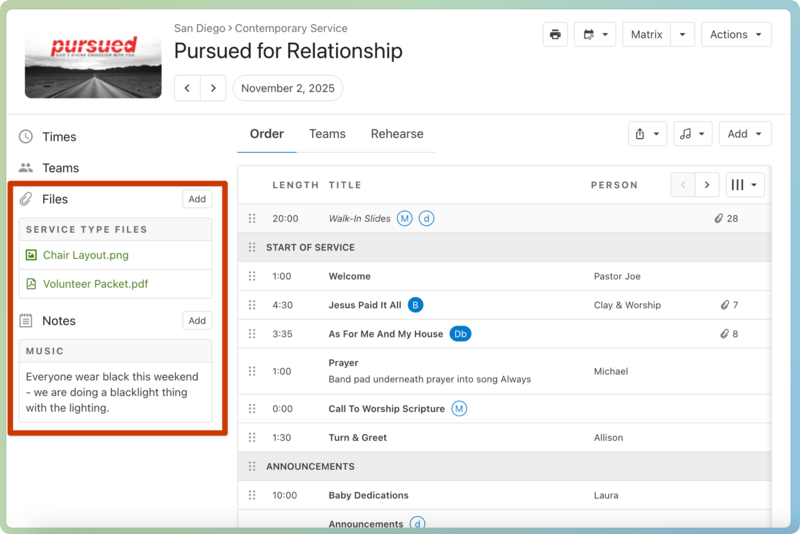The image size is (800, 534).
Task: Open the share icon dropdown
Action: [647, 134]
